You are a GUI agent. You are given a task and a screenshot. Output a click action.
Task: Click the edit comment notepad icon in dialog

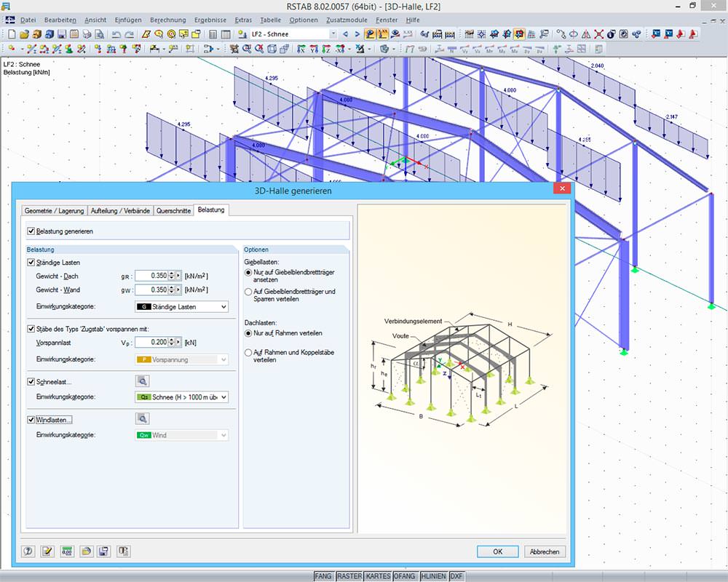point(47,551)
